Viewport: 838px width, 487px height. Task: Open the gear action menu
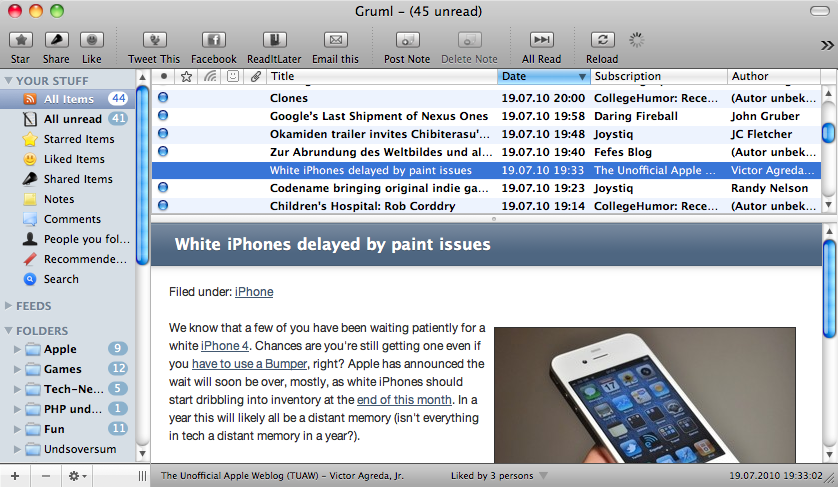click(77, 476)
